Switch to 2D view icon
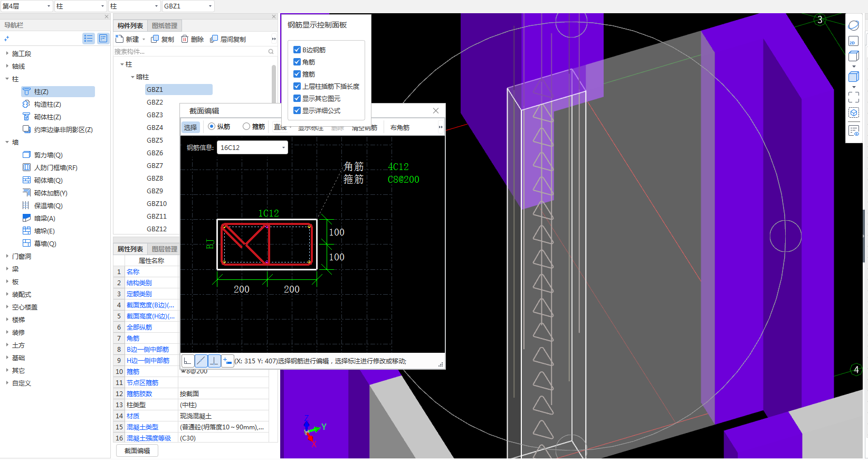 coord(854,41)
